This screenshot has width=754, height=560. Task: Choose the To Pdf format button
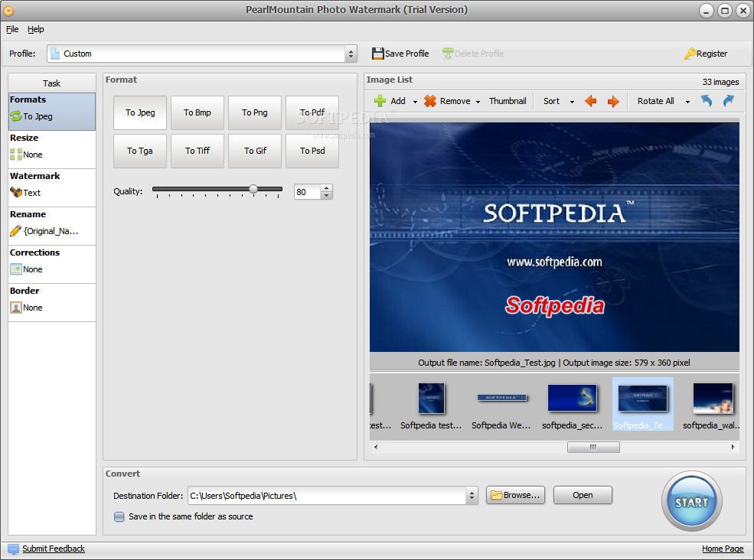(312, 112)
